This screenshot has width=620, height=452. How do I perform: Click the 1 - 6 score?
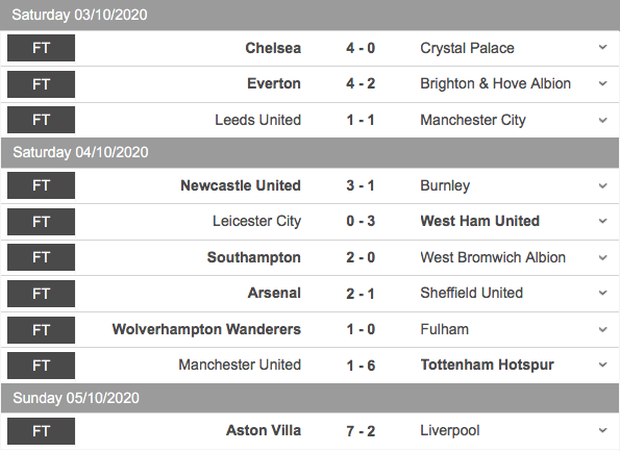[361, 365]
